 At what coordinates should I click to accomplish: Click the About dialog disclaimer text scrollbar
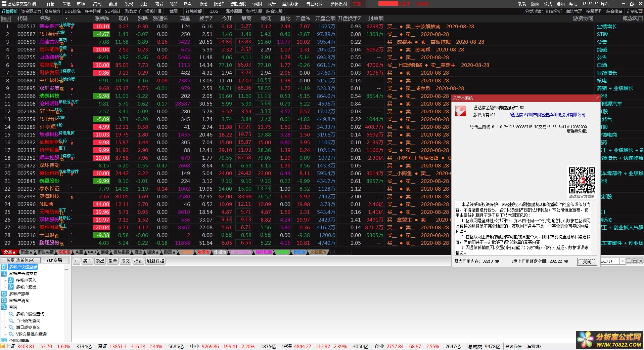pyautogui.click(x=594, y=218)
